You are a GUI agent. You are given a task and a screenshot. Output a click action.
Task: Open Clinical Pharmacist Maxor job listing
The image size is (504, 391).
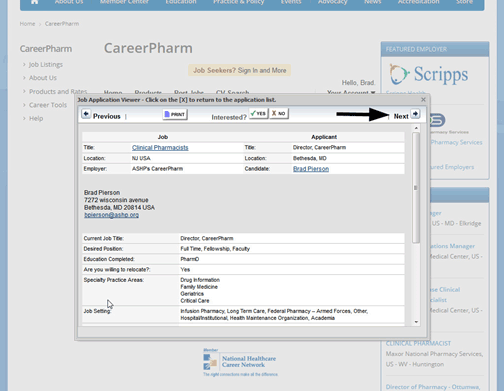tap(418, 343)
